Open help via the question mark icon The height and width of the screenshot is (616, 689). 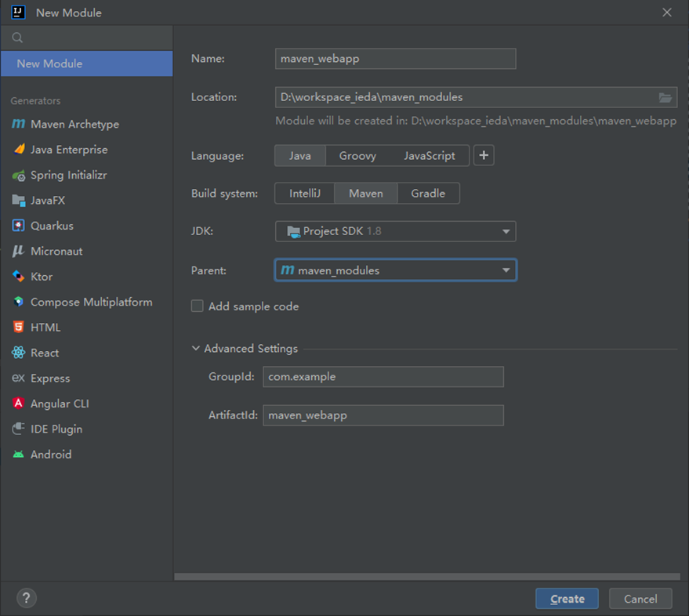[x=27, y=598]
